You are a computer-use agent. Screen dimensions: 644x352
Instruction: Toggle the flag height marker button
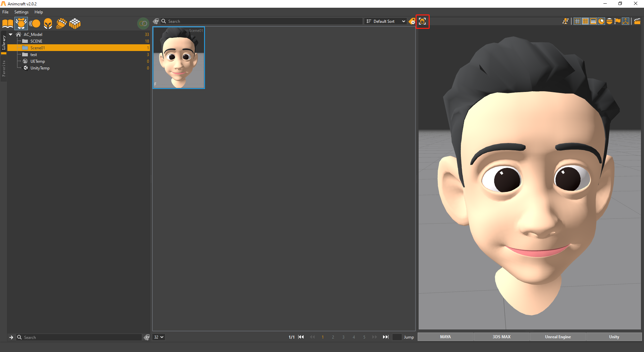(618, 21)
